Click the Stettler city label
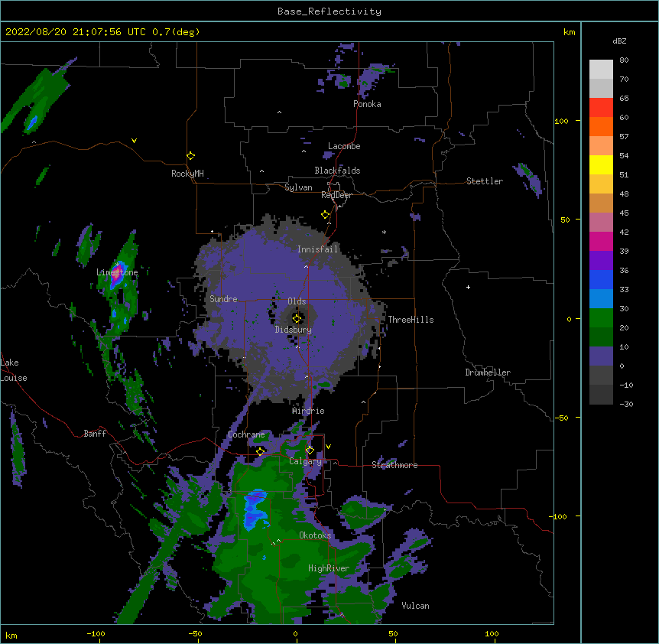The image size is (659, 644). [x=485, y=181]
